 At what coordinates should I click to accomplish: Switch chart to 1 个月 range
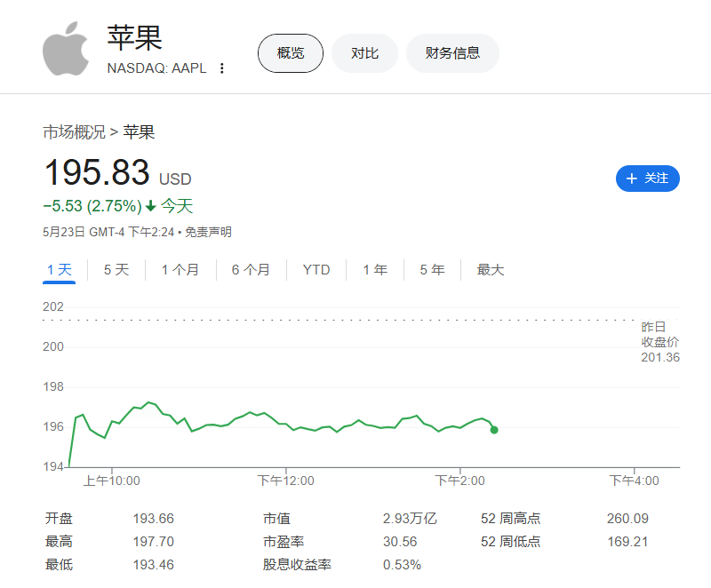(180, 270)
